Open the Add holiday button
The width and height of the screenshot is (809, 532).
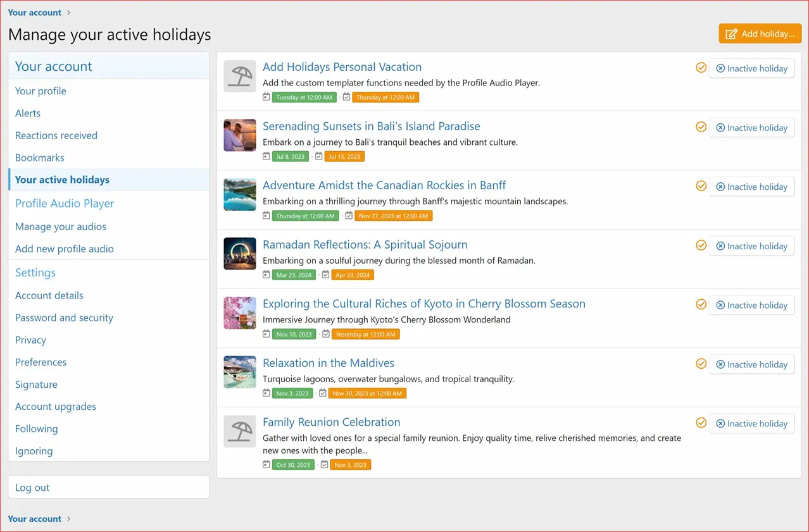[x=760, y=34]
